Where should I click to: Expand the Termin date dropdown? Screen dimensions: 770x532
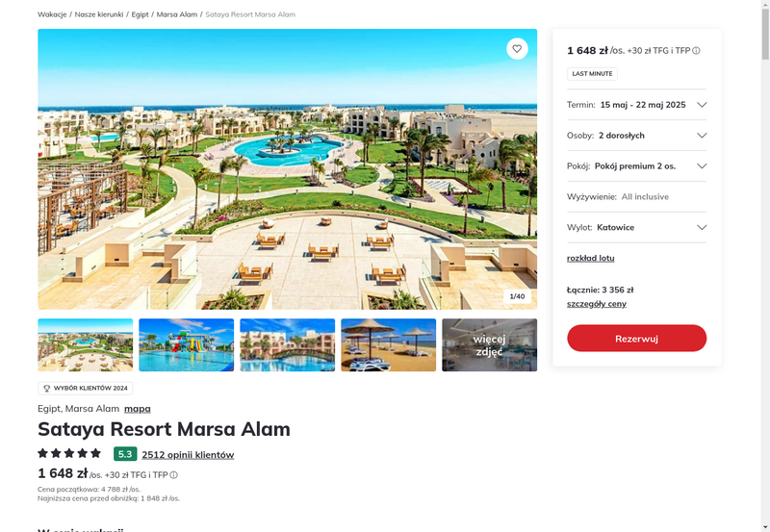click(636, 105)
